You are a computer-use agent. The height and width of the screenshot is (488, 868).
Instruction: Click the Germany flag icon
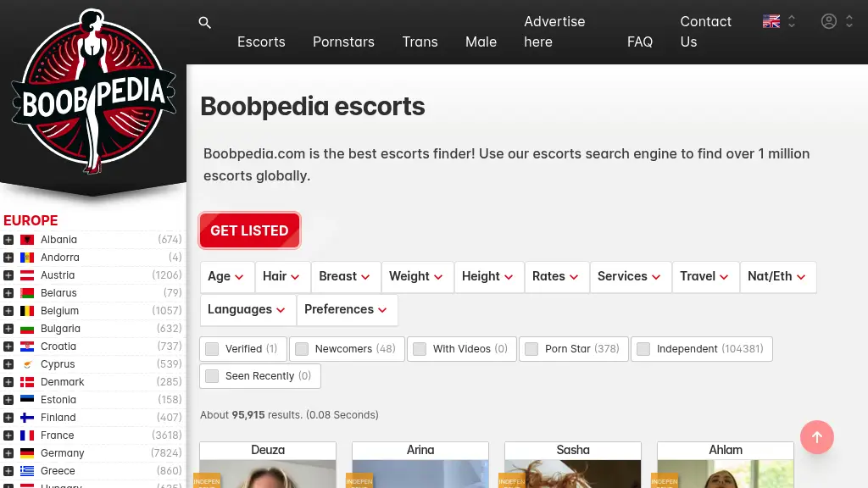[x=27, y=453]
